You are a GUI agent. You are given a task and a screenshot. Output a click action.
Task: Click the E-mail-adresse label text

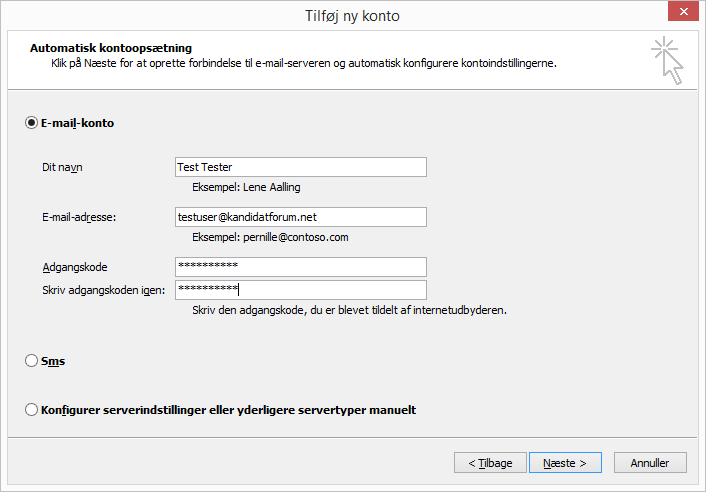(x=80, y=217)
